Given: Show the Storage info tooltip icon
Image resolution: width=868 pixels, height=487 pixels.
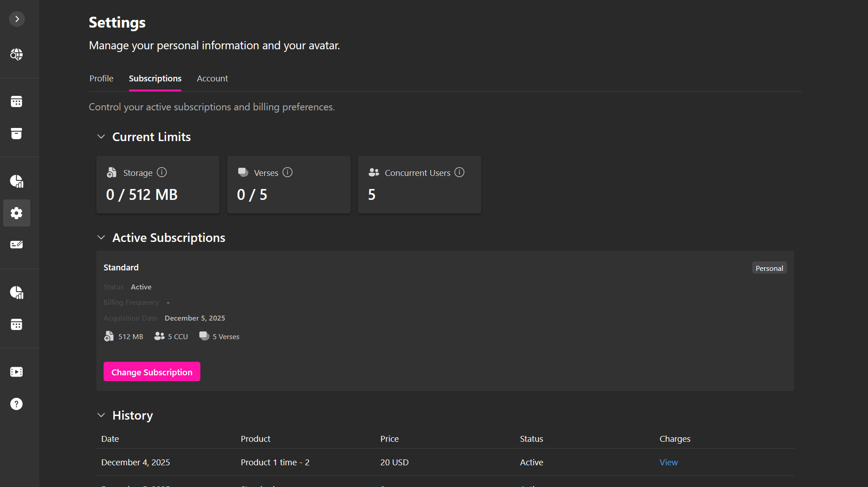Looking at the screenshot, I should point(161,172).
